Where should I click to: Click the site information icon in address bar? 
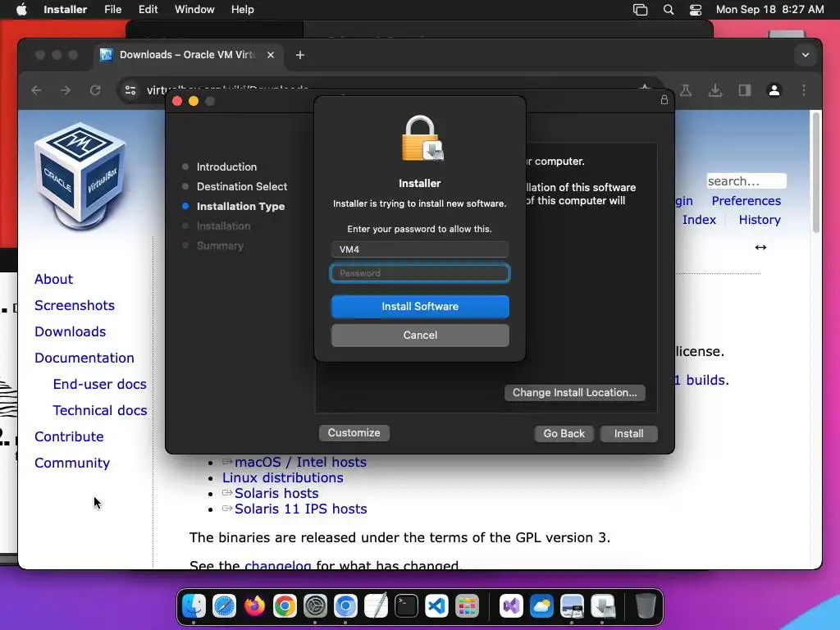click(x=130, y=90)
